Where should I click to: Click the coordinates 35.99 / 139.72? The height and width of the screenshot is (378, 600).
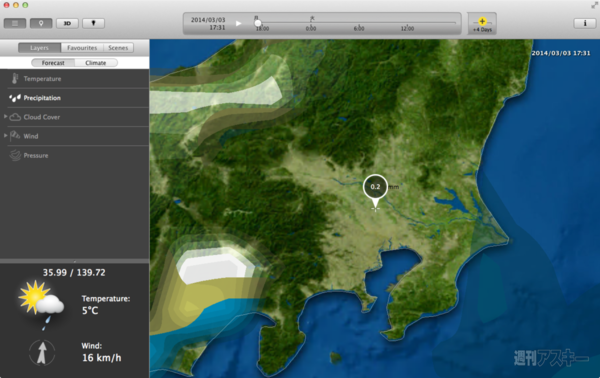pos(74,272)
